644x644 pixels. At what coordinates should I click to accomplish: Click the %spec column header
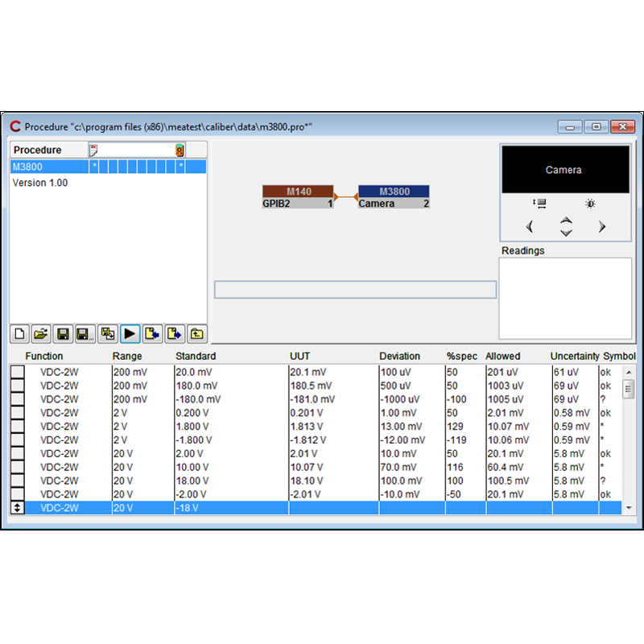461,356
